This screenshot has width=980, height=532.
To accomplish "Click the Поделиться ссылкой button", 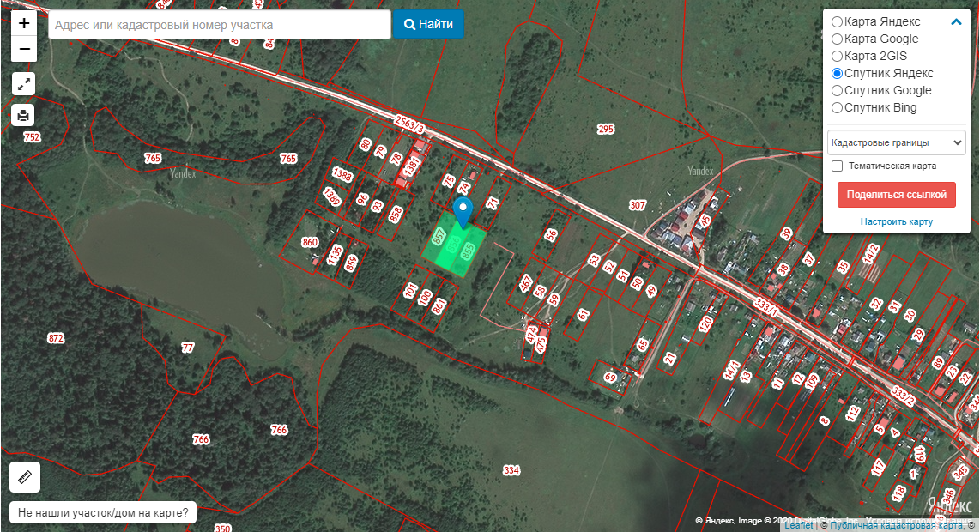I will pyautogui.click(x=896, y=195).
